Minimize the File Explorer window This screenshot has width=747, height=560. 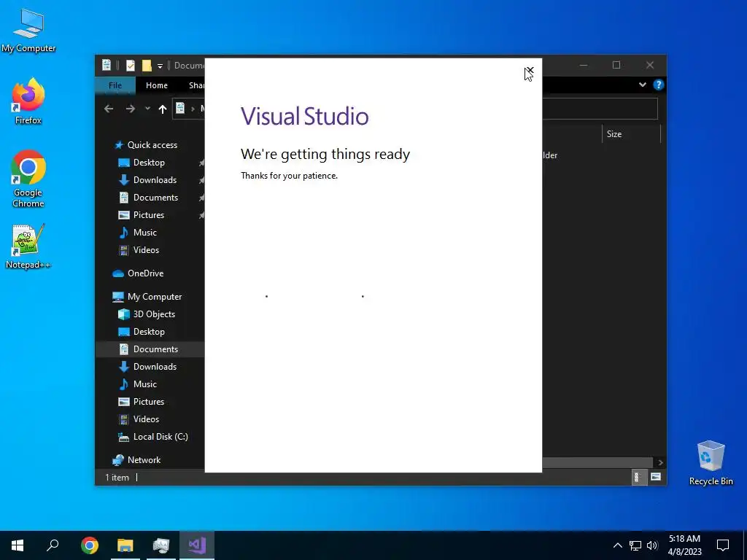(583, 65)
